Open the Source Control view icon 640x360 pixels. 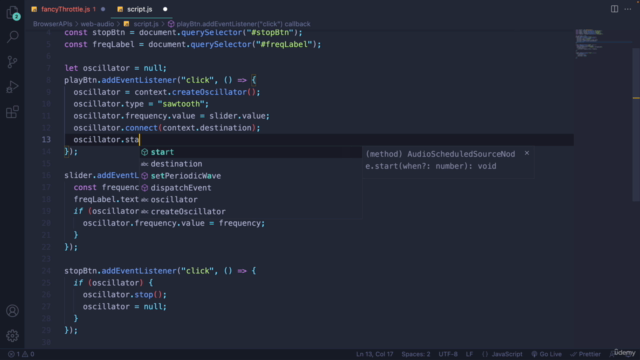coord(13,62)
